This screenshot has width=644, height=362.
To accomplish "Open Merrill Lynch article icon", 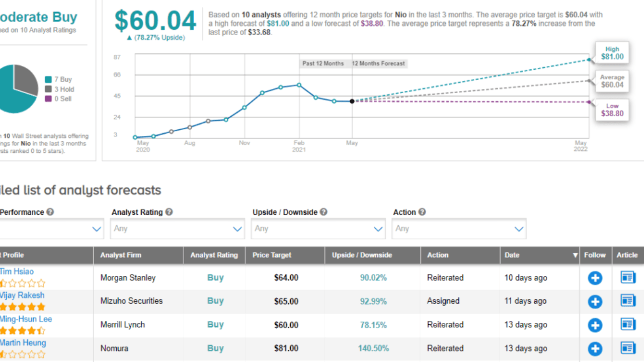I will (x=628, y=324).
